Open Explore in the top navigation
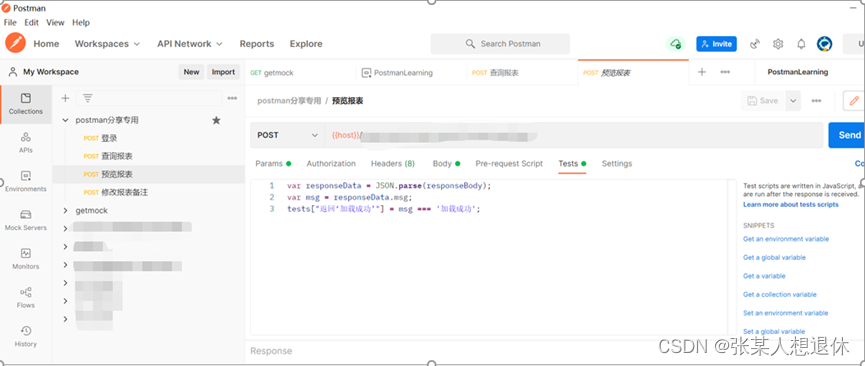865x366 pixels. coord(306,44)
